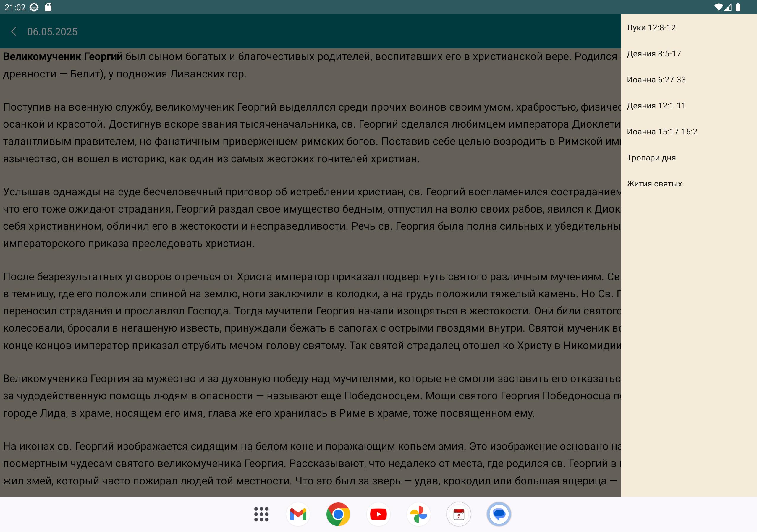
Task: Choose Иоанна 15:17-16:2 from menu
Action: [x=662, y=132]
